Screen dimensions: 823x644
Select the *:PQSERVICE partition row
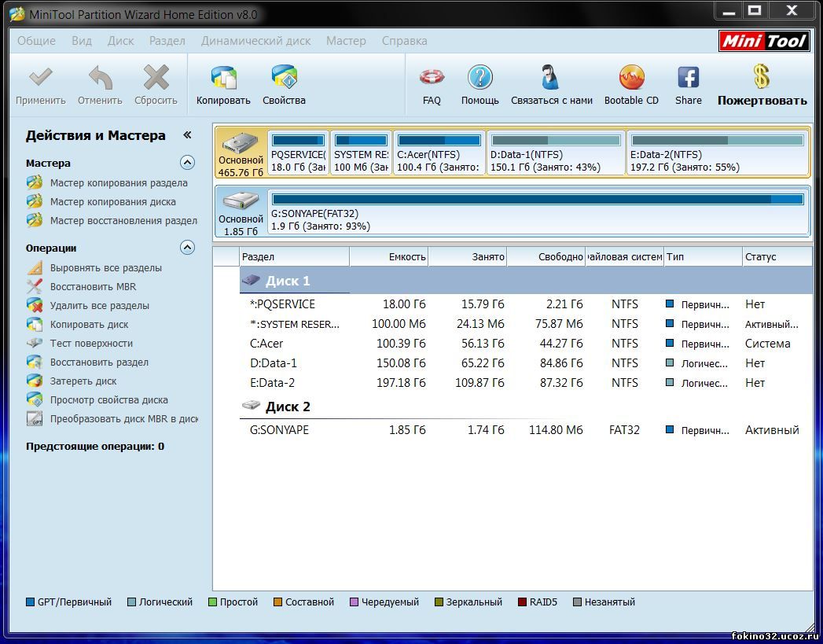[526, 304]
